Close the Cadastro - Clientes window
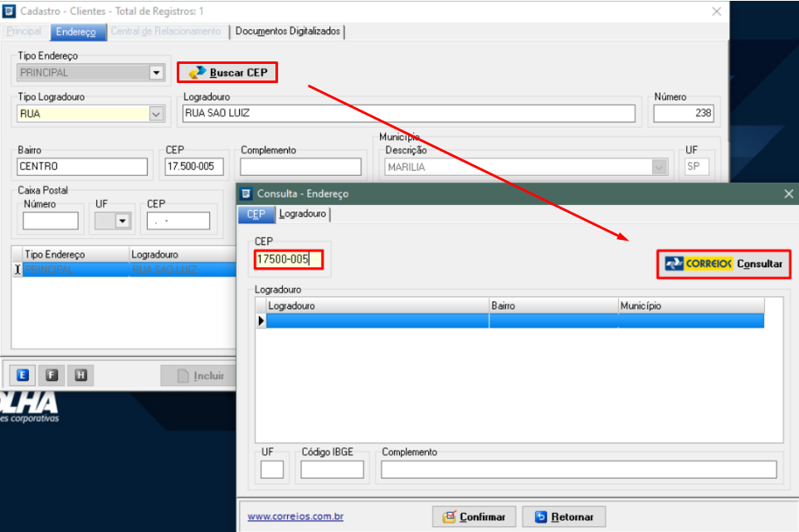The height and width of the screenshot is (532, 799). click(717, 11)
